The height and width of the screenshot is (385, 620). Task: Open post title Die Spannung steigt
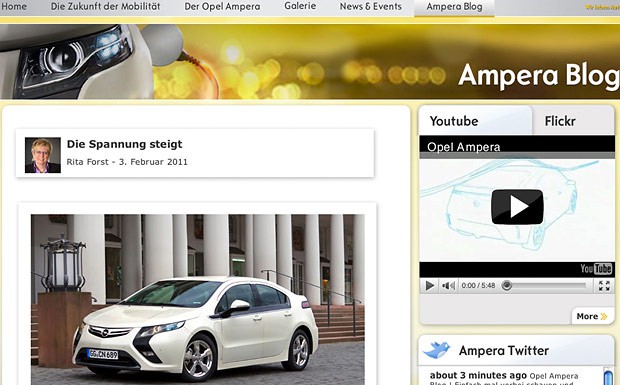point(125,144)
